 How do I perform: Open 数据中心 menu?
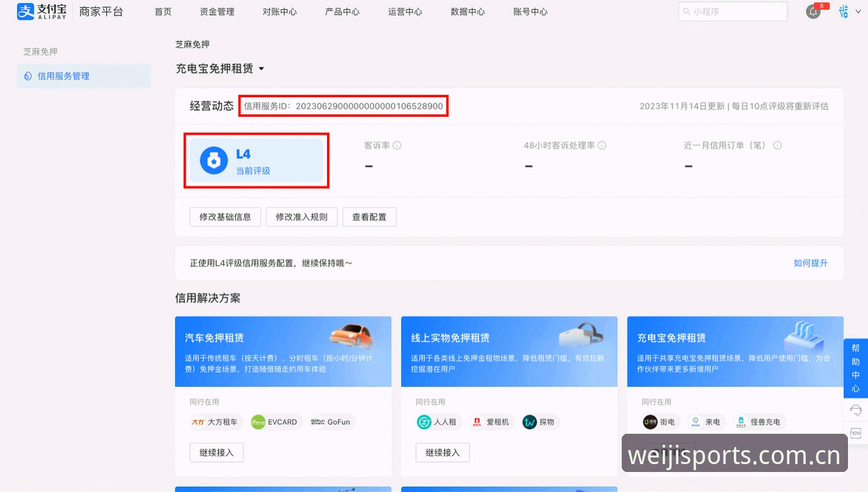tap(468, 12)
